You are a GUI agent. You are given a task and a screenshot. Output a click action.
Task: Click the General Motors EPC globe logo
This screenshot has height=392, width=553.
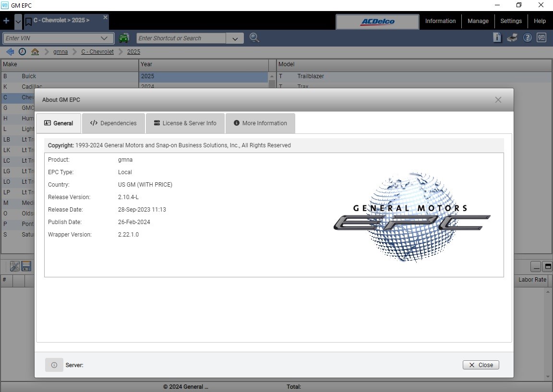(411, 217)
